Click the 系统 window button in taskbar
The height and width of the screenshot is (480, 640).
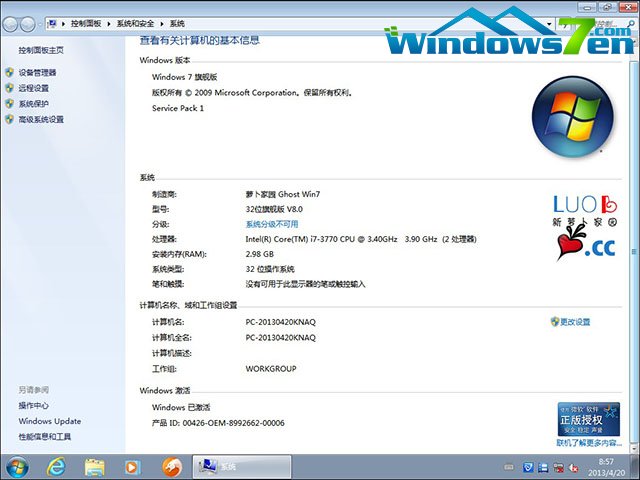[242, 467]
